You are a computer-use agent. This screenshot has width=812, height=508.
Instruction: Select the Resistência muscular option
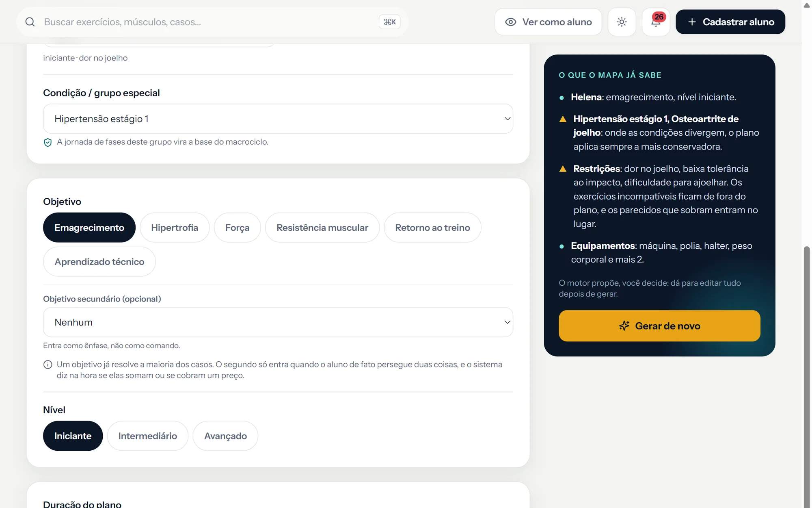click(x=322, y=228)
